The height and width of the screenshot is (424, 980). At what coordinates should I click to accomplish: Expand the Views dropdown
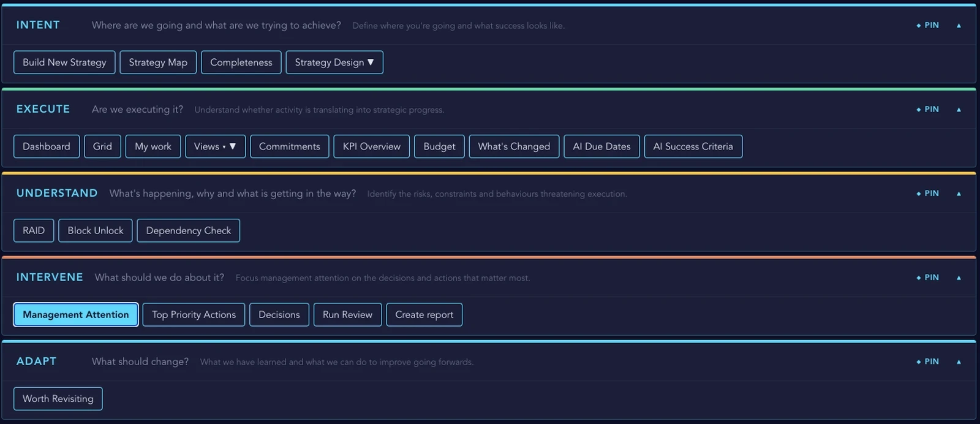click(x=215, y=146)
